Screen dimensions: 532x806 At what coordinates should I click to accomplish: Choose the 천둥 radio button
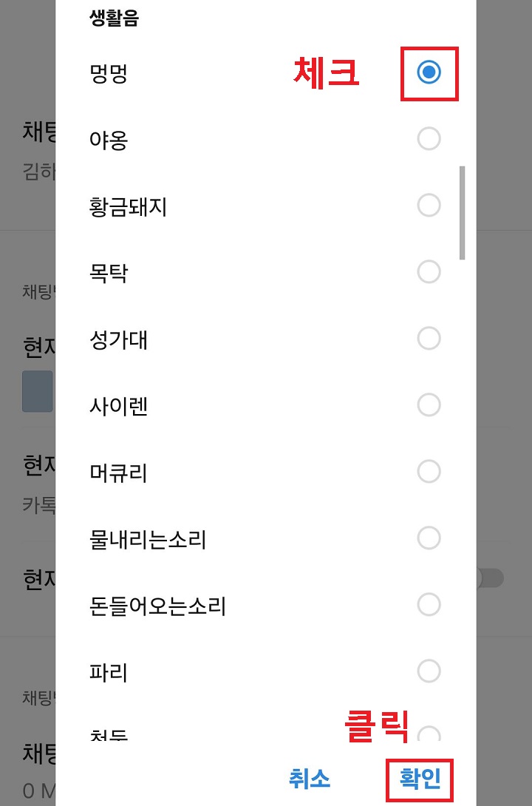click(429, 736)
